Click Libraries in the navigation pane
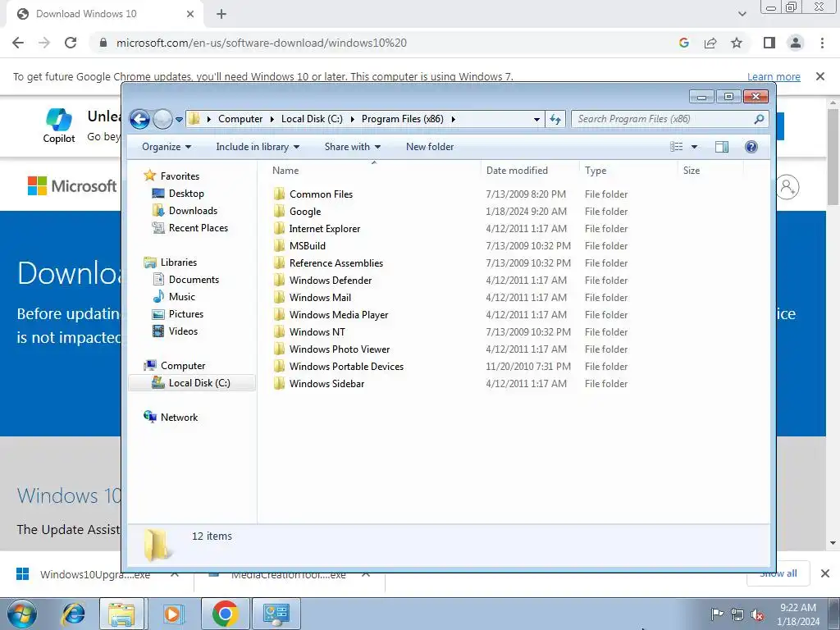840x630 pixels. tap(178, 262)
